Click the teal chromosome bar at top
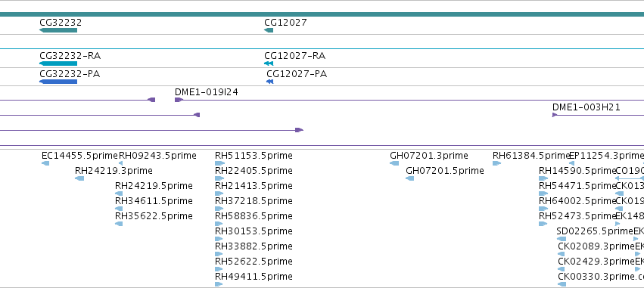Image resolution: width=644 pixels, height=288 pixels. pyautogui.click(x=322, y=14)
